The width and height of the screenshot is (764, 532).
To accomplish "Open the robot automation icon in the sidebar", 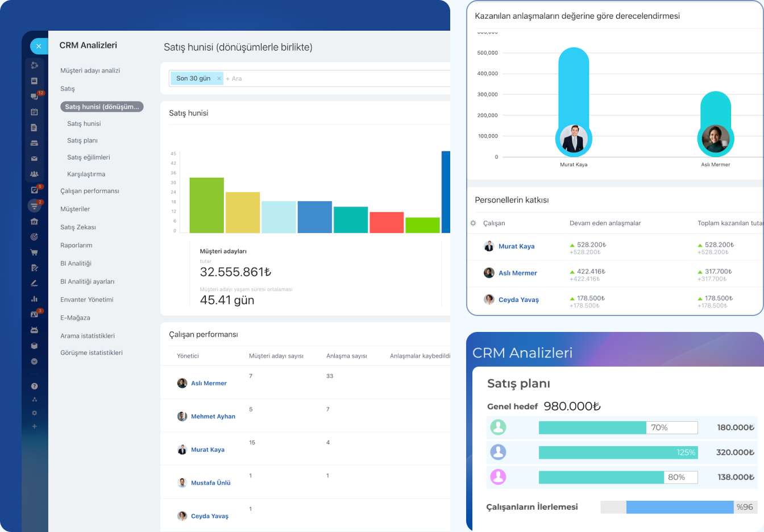I will point(34,330).
